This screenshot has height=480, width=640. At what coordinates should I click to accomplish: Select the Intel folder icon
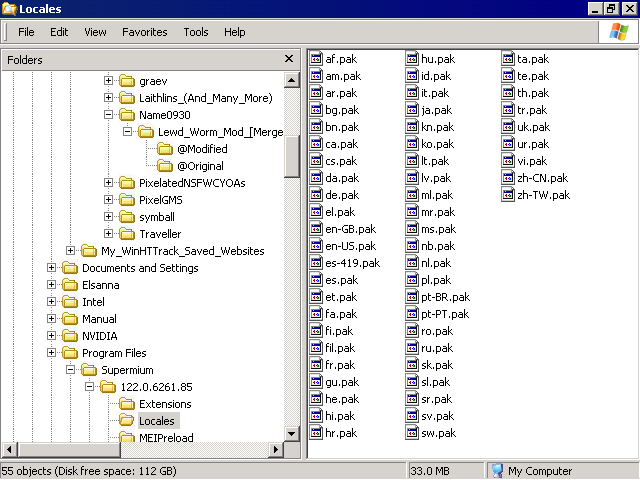70,302
